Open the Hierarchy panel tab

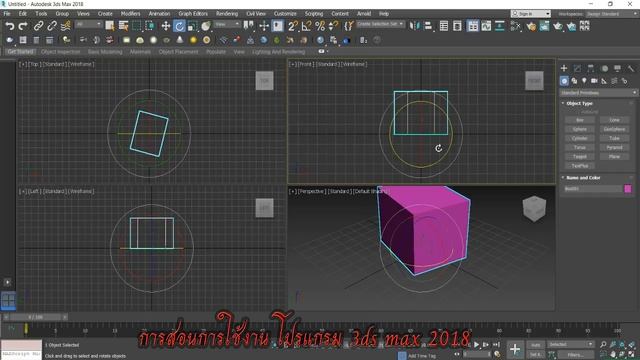(x=591, y=68)
